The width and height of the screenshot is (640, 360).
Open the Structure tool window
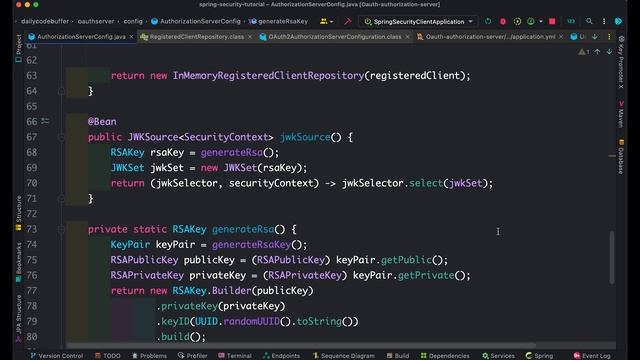tap(18, 213)
